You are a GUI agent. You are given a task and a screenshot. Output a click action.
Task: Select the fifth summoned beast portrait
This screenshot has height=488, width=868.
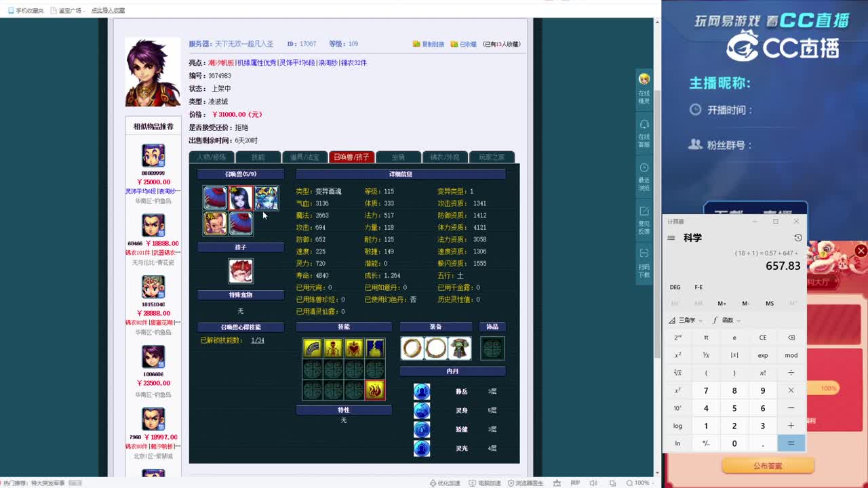click(x=241, y=224)
